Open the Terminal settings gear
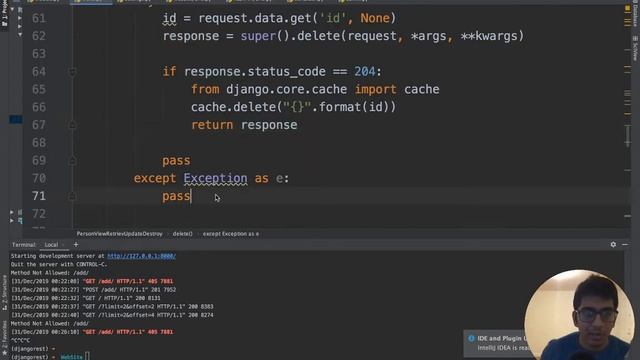The width and height of the screenshot is (640, 360). click(613, 244)
